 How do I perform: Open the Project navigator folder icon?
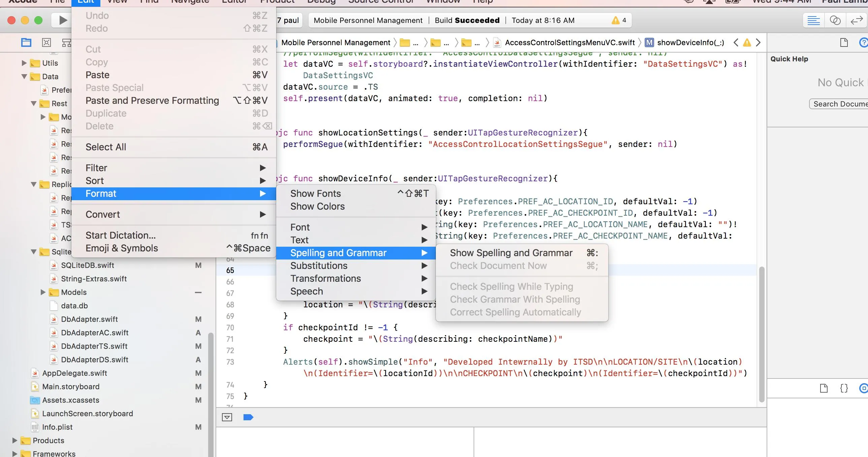point(26,42)
